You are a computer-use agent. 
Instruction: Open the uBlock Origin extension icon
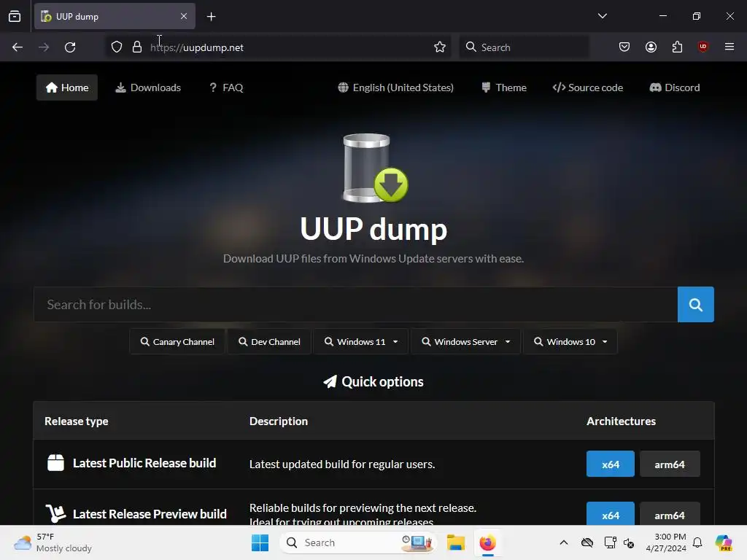(x=703, y=47)
